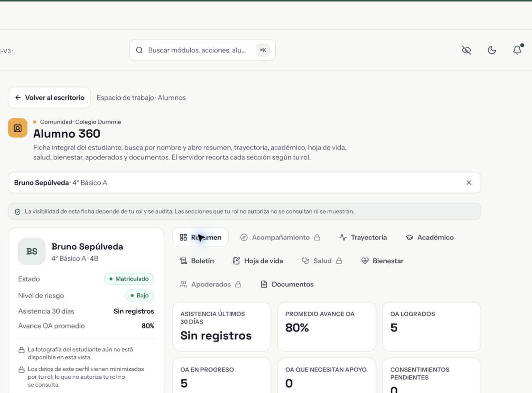The height and width of the screenshot is (393, 532).
Task: Open the Bienestar tab
Action: pyautogui.click(x=382, y=261)
